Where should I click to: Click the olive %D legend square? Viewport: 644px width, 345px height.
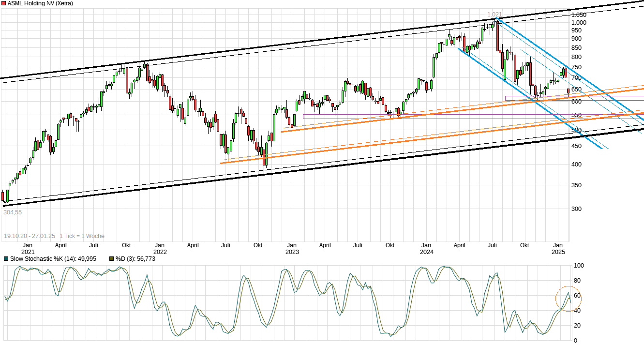111,259
